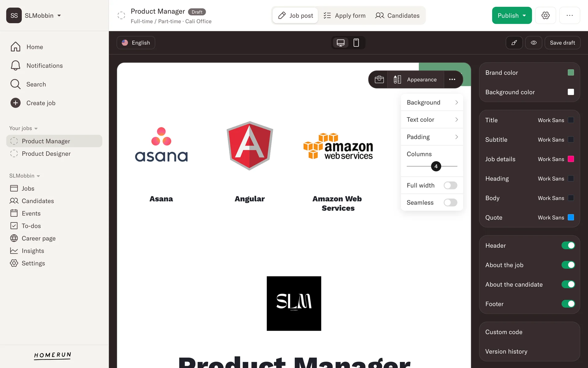Click the Save draft button
The width and height of the screenshot is (588, 368).
(x=562, y=43)
